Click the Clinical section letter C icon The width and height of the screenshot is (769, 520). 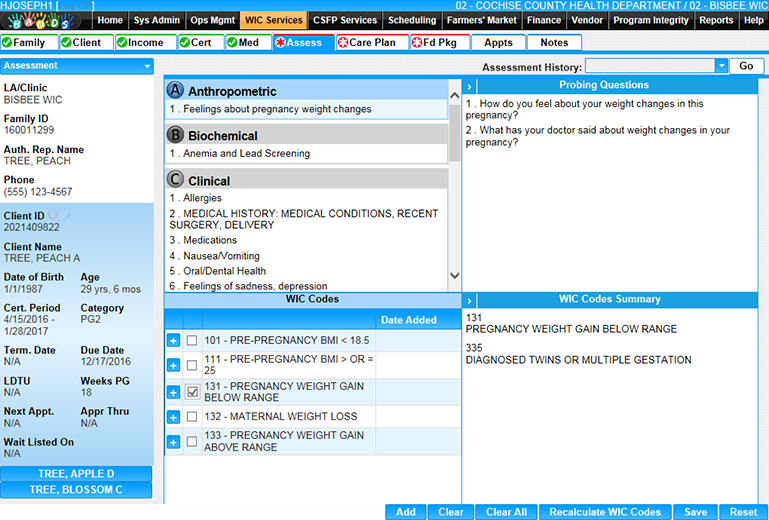[176, 180]
